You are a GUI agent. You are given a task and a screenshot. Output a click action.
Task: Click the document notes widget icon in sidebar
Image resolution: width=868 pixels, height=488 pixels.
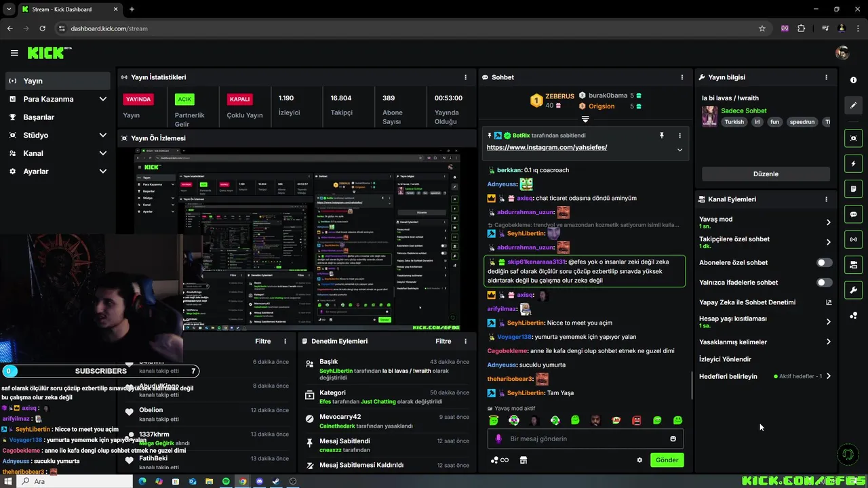[x=853, y=189]
